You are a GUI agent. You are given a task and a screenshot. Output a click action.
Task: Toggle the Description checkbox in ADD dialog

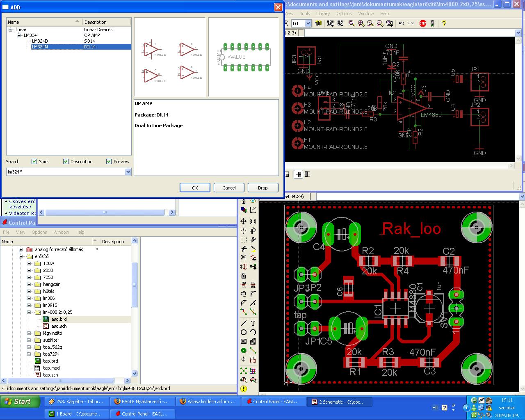click(x=66, y=162)
